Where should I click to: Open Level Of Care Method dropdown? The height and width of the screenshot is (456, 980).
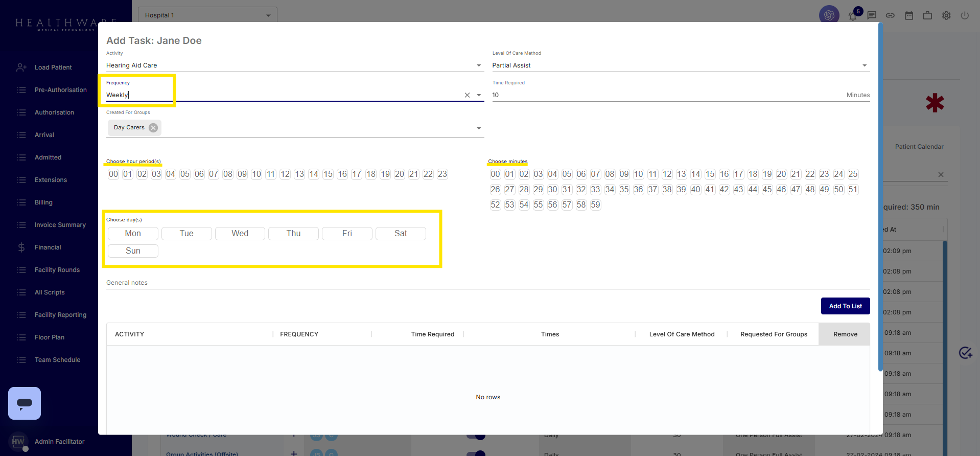[x=865, y=65]
